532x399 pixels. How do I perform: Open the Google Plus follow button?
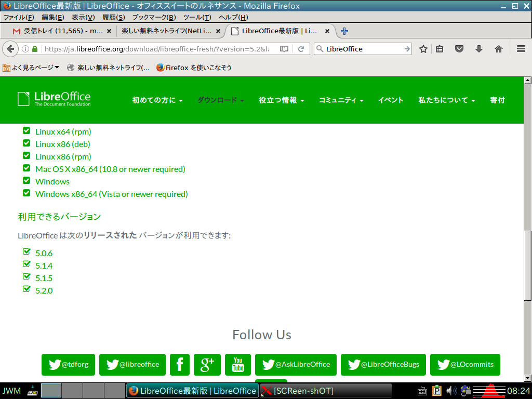pyautogui.click(x=207, y=364)
